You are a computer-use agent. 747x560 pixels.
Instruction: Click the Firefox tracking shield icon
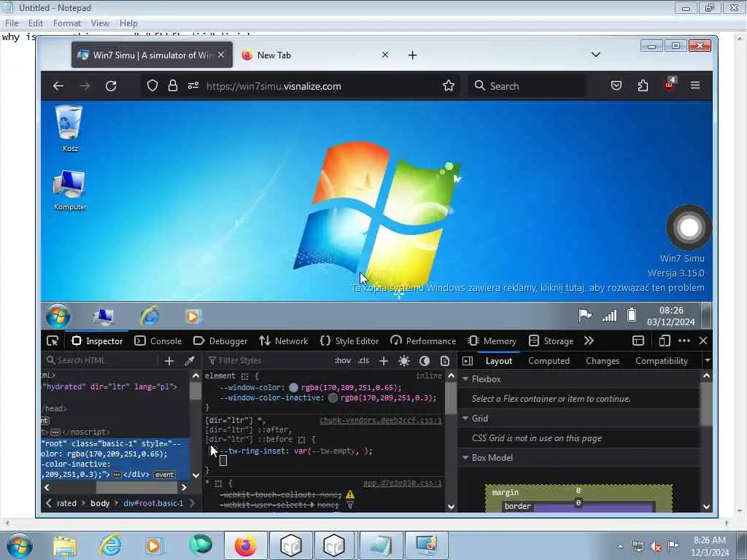click(152, 86)
